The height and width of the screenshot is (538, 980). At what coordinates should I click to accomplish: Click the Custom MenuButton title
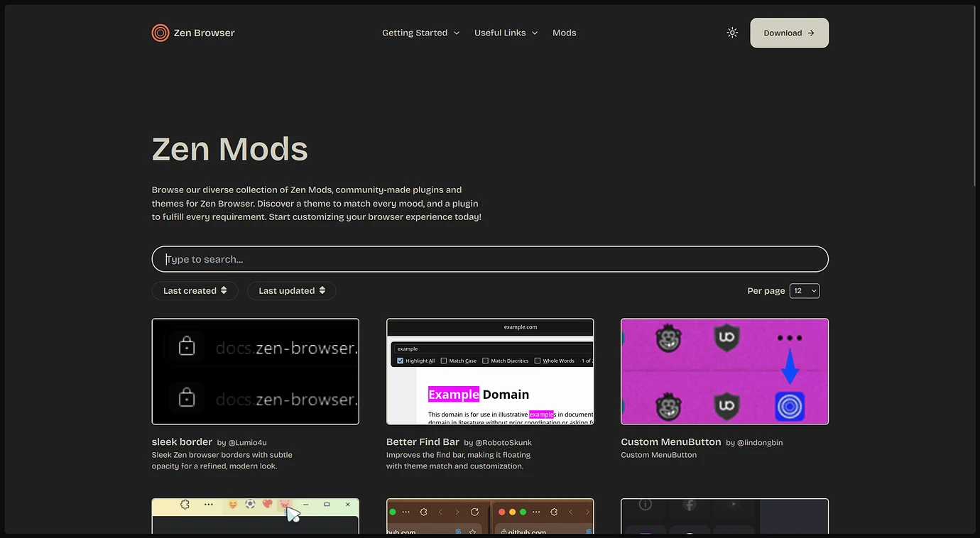[x=670, y=441]
